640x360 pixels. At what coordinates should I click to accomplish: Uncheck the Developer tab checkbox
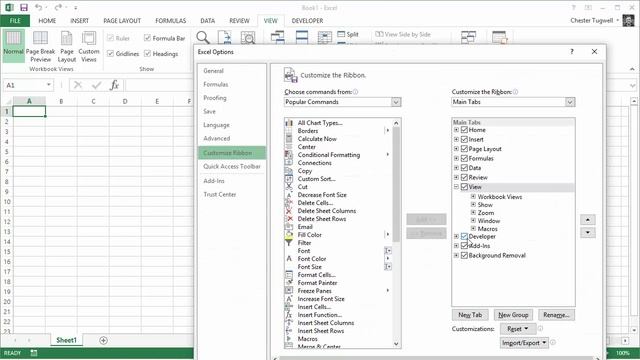pyautogui.click(x=464, y=236)
